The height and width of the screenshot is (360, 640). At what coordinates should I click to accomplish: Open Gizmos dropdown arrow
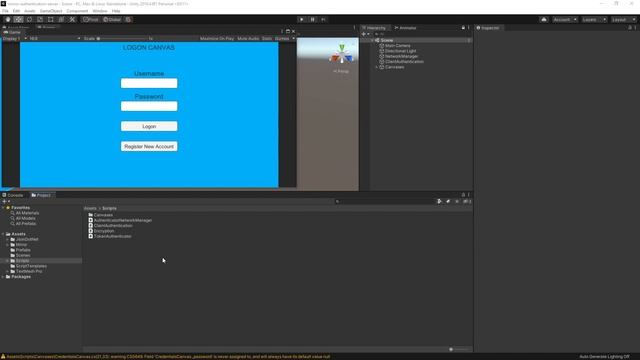[293, 38]
